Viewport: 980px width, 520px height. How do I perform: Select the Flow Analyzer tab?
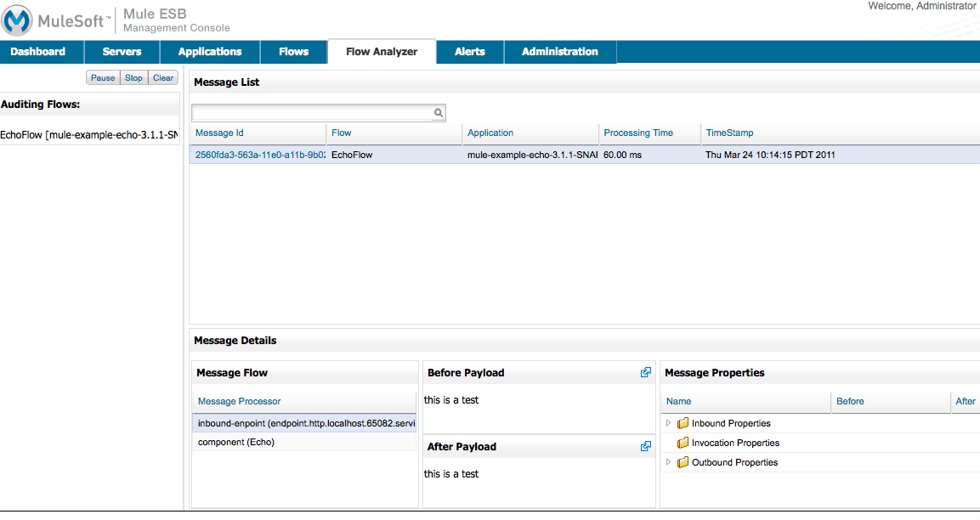point(382,52)
